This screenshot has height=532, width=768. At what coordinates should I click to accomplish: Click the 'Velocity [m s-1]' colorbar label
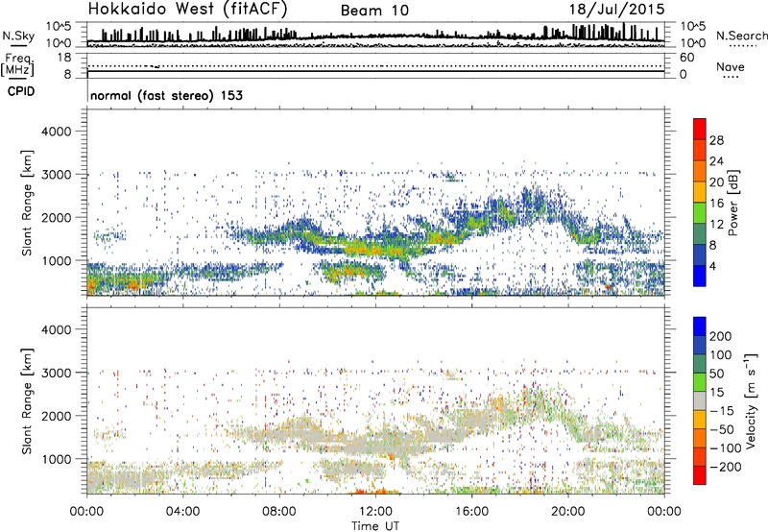click(751, 400)
